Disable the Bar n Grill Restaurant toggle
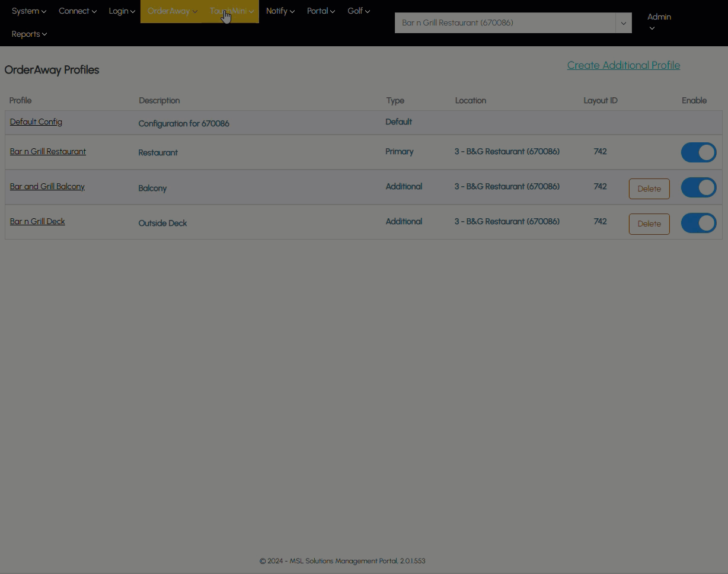 [x=698, y=152]
